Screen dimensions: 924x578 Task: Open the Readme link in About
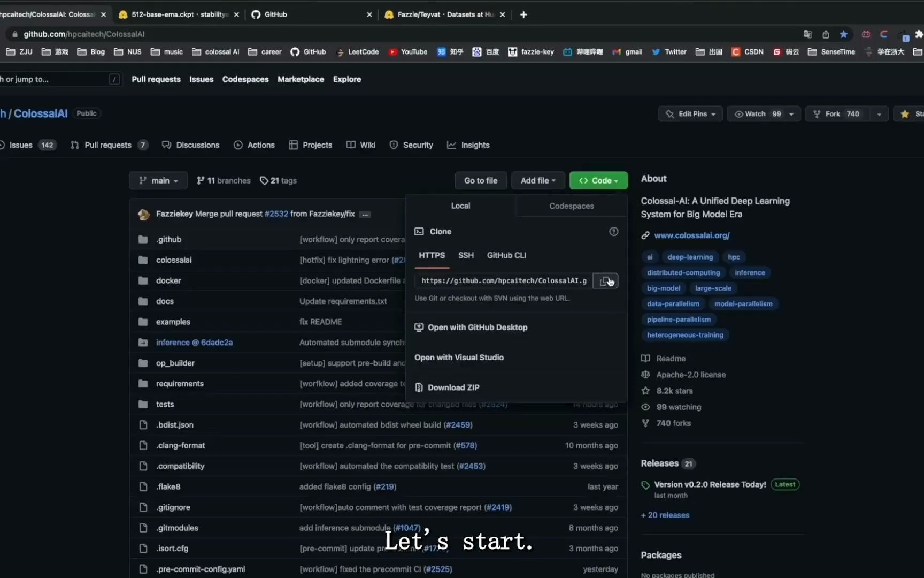(671, 359)
